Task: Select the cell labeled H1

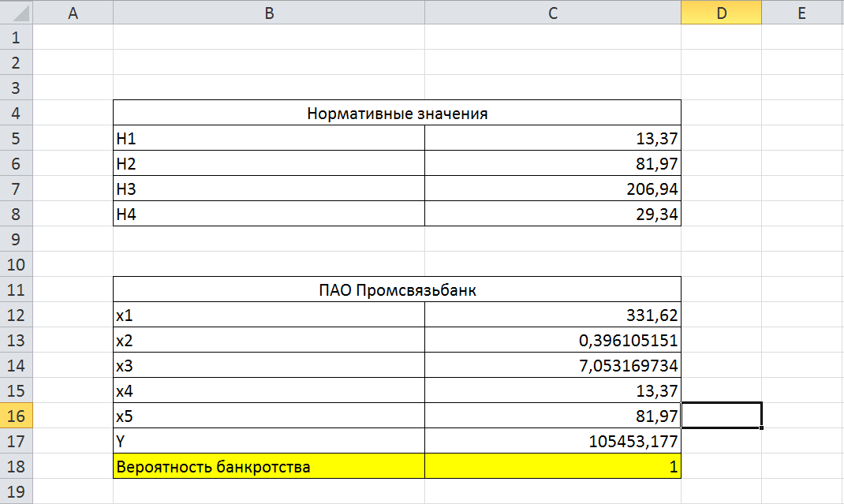Action: (269, 138)
